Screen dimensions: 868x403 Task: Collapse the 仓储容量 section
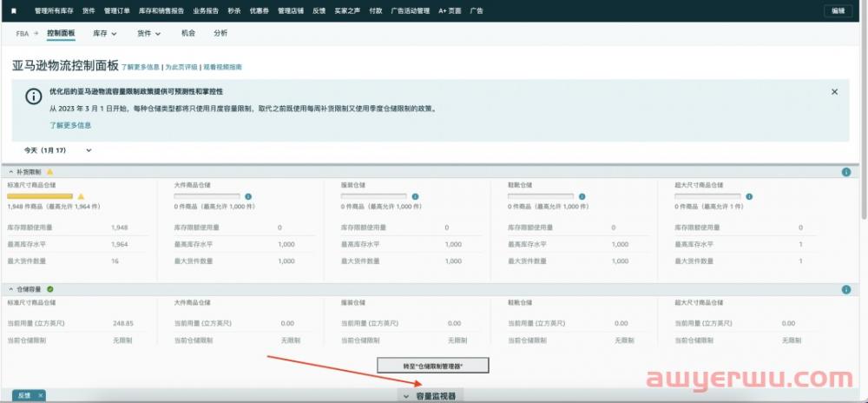pyautogui.click(x=11, y=289)
